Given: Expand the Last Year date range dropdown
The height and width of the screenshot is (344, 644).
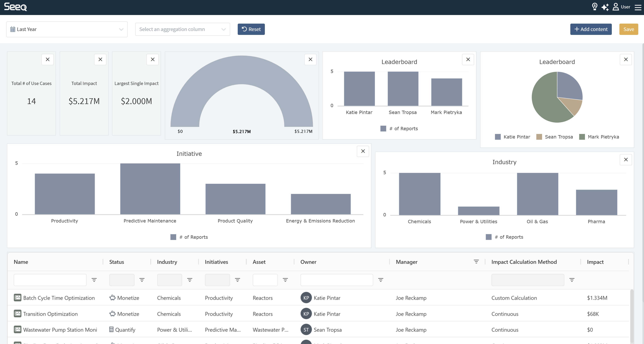Looking at the screenshot, I should 67,29.
